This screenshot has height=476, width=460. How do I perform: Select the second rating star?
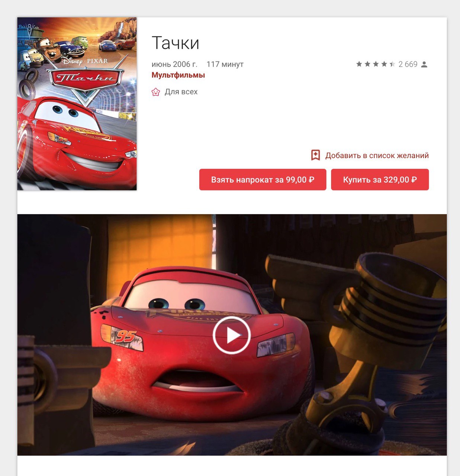click(x=367, y=64)
